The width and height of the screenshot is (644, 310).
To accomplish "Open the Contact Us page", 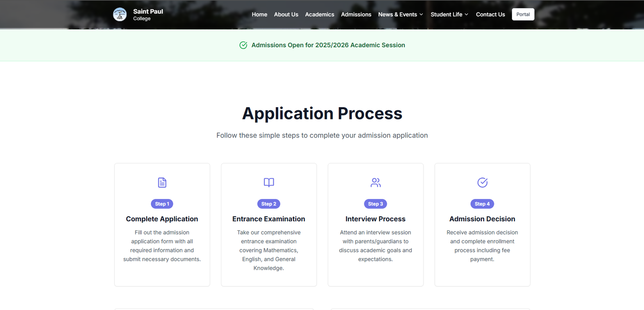I will [x=490, y=15].
